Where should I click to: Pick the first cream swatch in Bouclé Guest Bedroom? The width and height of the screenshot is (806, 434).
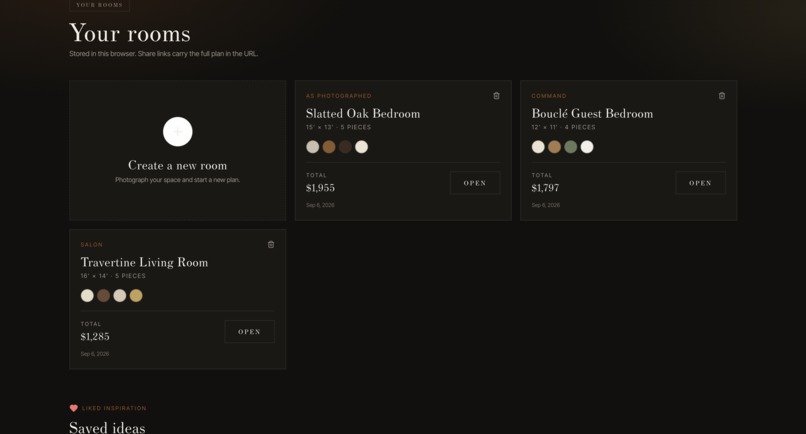click(538, 147)
